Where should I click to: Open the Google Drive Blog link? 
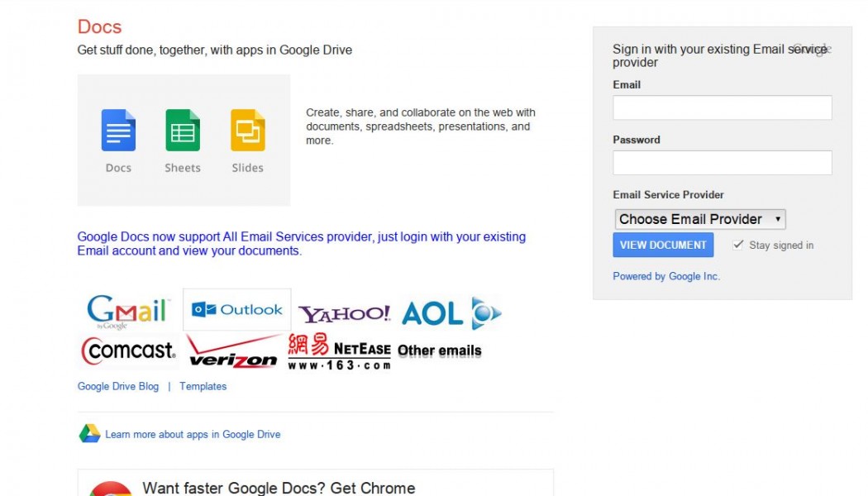(118, 386)
